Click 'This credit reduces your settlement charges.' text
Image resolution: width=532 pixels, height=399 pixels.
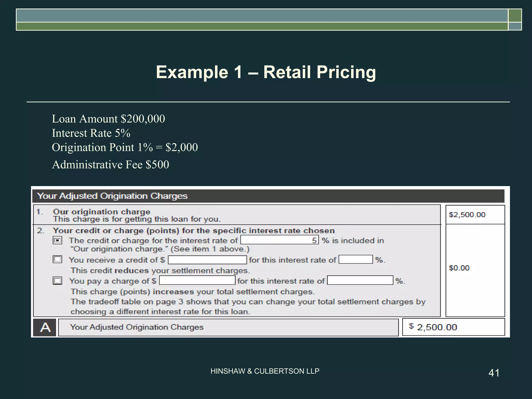click(160, 271)
